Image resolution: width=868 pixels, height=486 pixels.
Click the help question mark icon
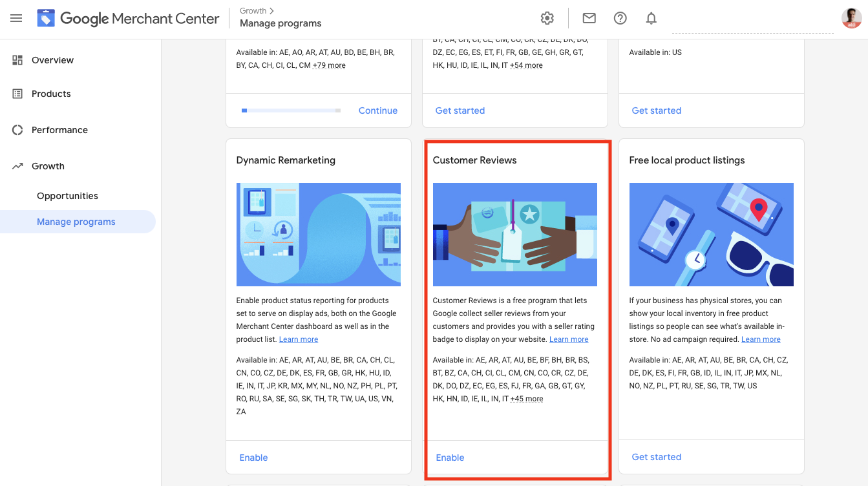[620, 18]
